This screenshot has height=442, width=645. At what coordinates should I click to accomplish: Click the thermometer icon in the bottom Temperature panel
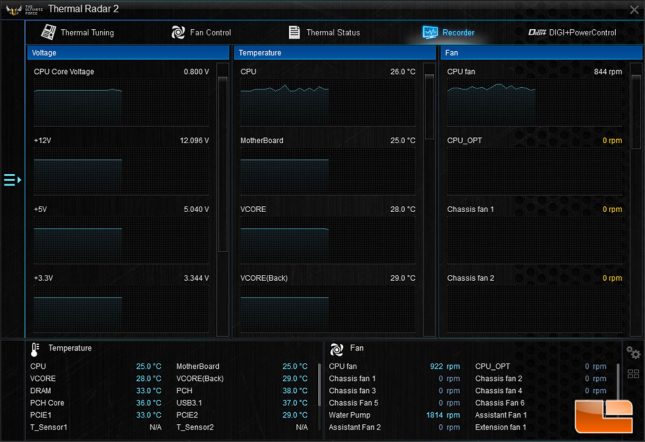(x=35, y=349)
